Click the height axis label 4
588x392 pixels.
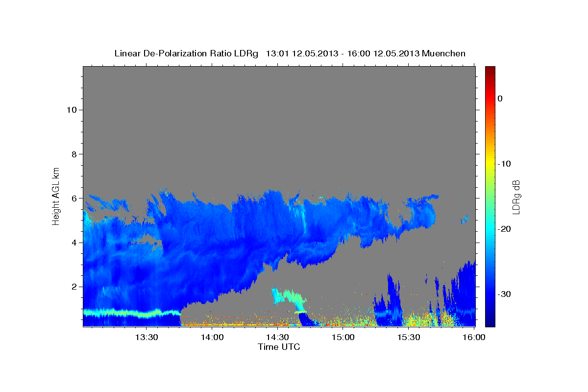pos(73,243)
